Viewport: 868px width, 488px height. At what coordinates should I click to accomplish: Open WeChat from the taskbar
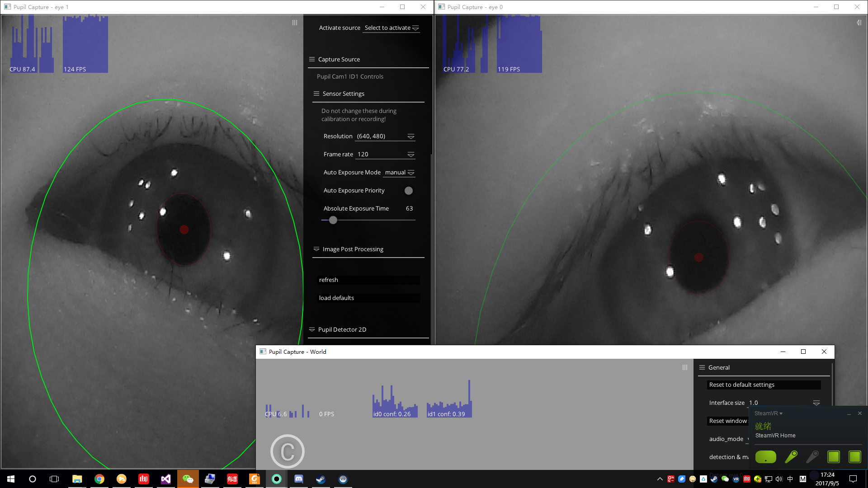click(188, 479)
